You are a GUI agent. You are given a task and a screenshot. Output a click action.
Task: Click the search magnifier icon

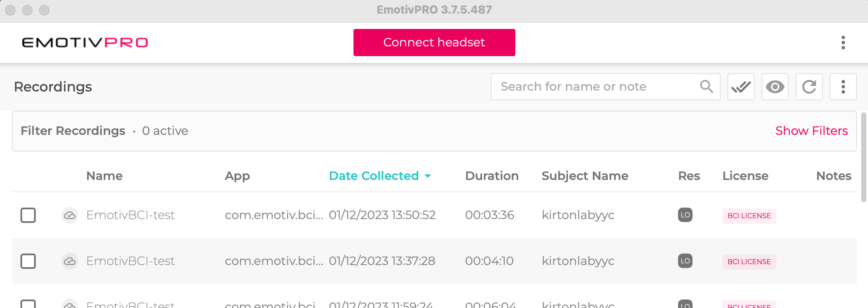[x=707, y=87]
